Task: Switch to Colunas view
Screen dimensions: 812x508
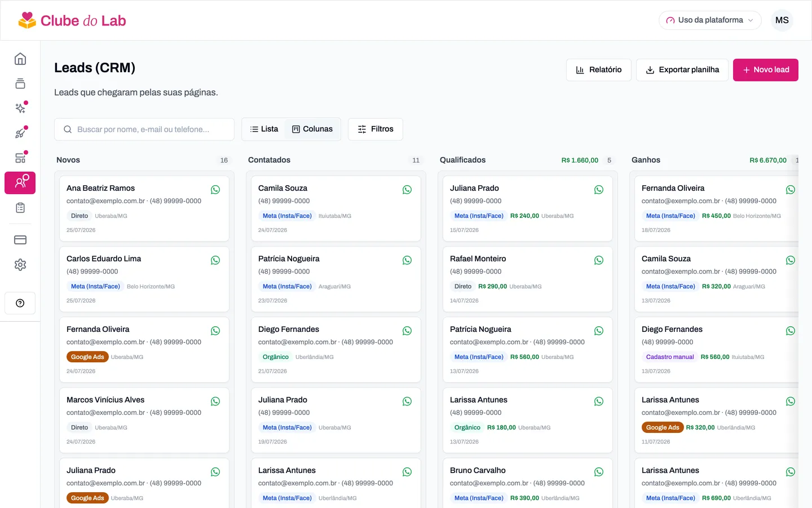Action: (x=312, y=129)
